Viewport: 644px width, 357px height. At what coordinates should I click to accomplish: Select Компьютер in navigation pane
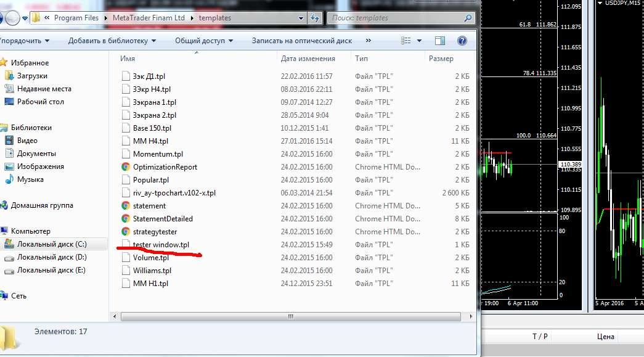[x=30, y=231]
